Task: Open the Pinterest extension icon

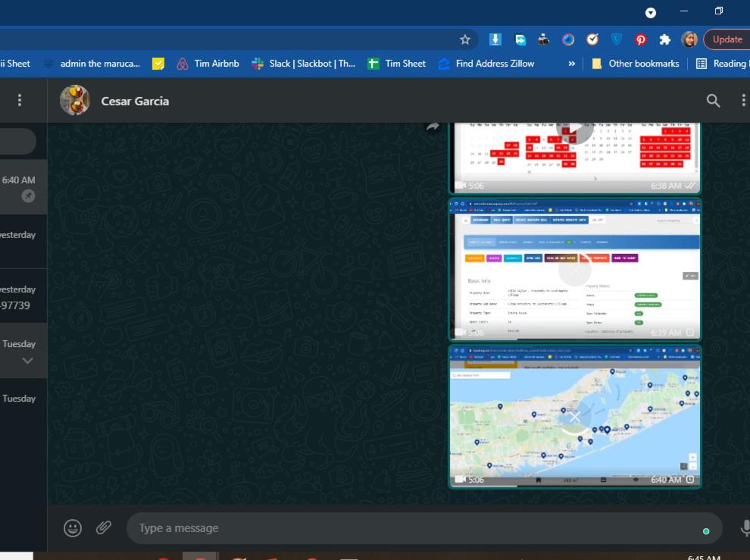Action: pos(640,39)
